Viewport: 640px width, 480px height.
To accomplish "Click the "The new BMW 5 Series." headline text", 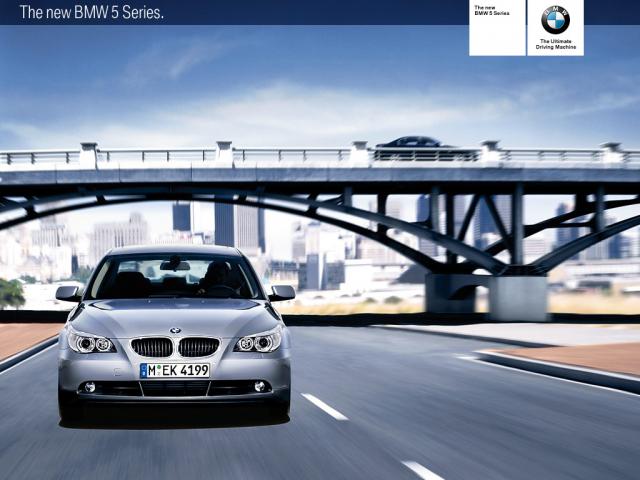I will pos(91,13).
